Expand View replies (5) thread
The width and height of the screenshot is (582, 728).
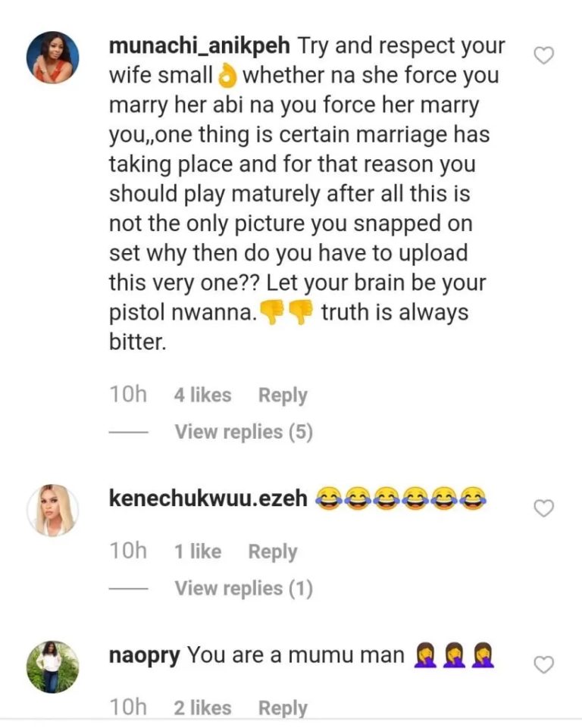pyautogui.click(x=243, y=432)
